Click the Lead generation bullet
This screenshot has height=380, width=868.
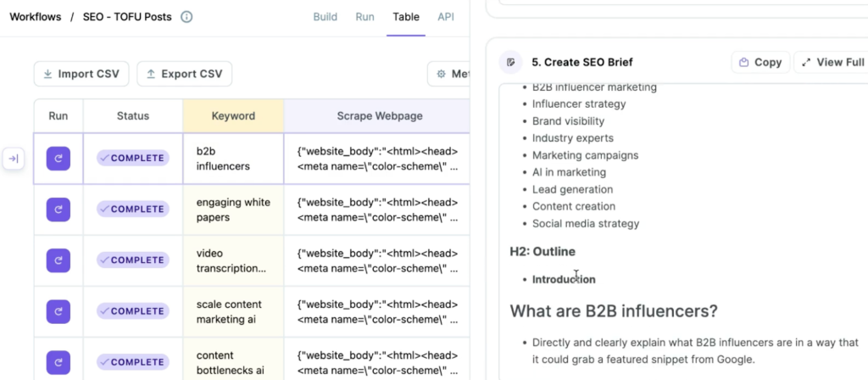572,189
